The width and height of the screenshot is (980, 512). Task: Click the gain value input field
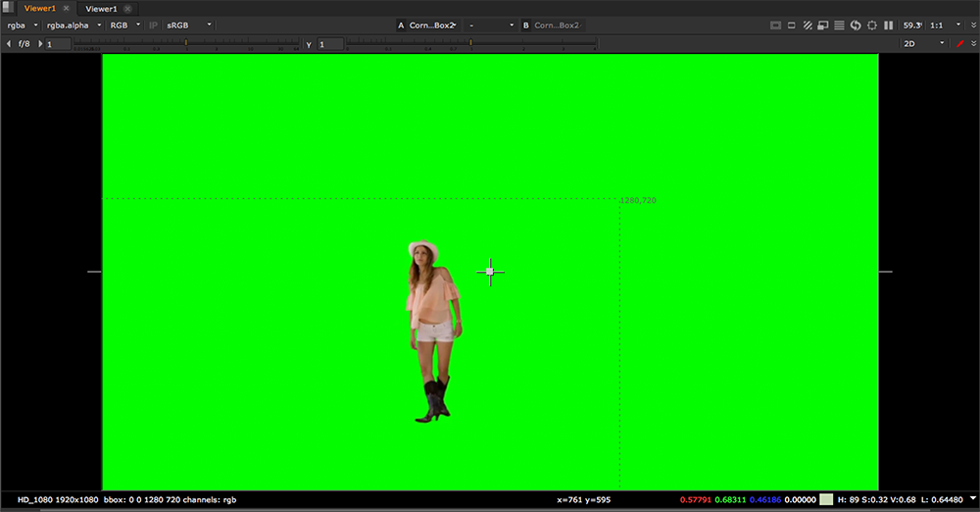(x=59, y=44)
